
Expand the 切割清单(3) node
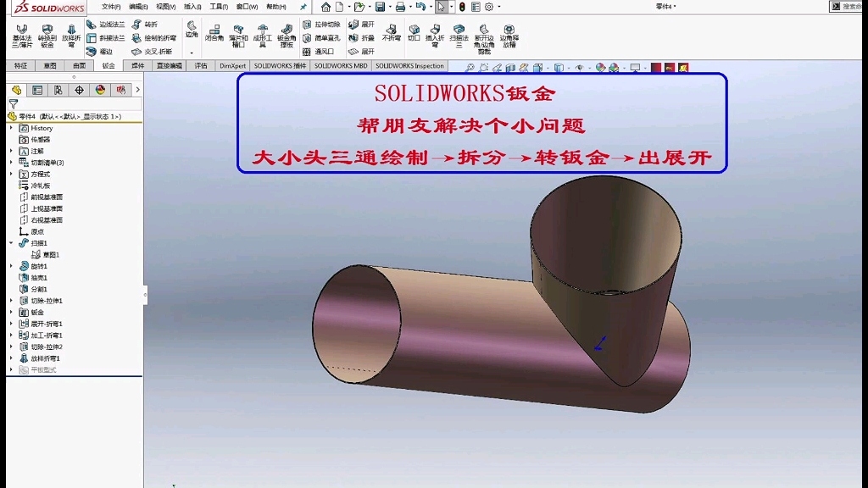[x=11, y=163]
